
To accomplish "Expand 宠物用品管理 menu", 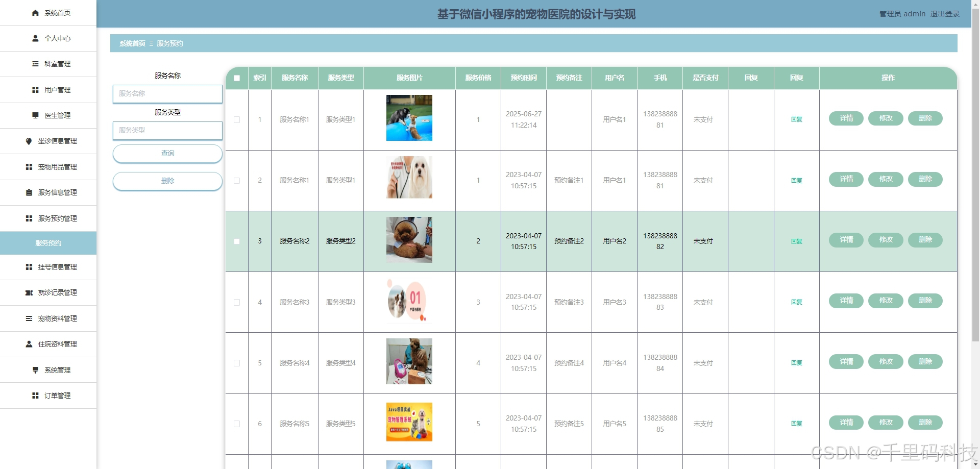I will pyautogui.click(x=48, y=167).
